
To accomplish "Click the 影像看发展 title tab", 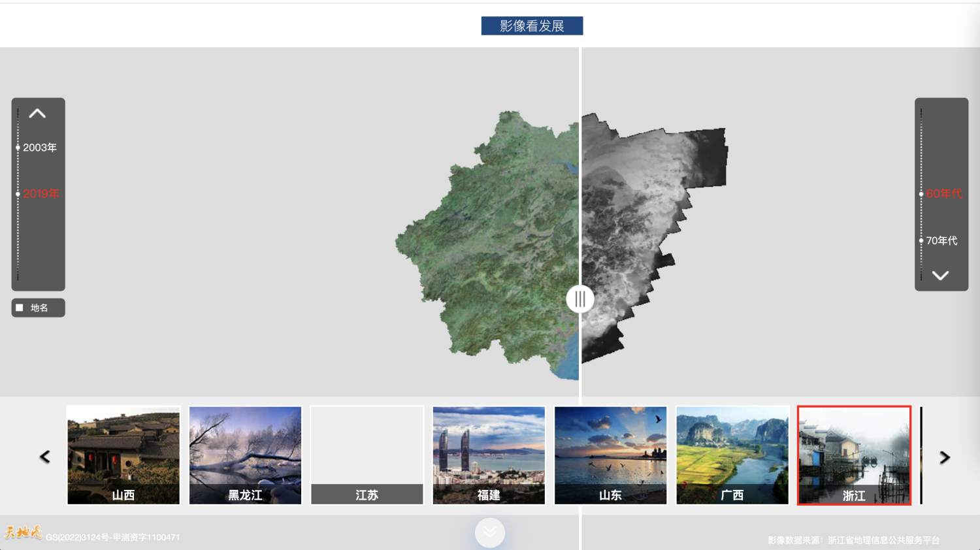I will 532,25.
